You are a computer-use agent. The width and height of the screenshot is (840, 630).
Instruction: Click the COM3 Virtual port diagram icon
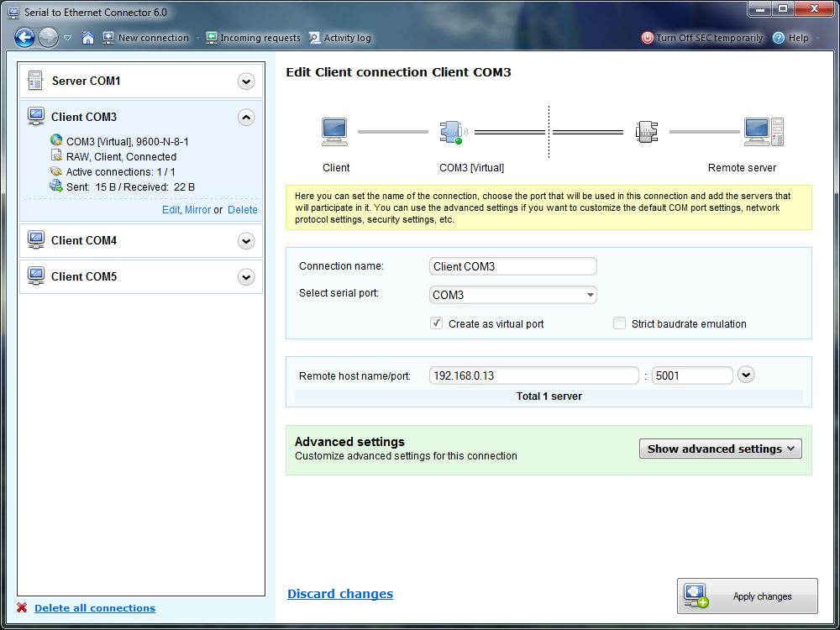[x=453, y=132]
